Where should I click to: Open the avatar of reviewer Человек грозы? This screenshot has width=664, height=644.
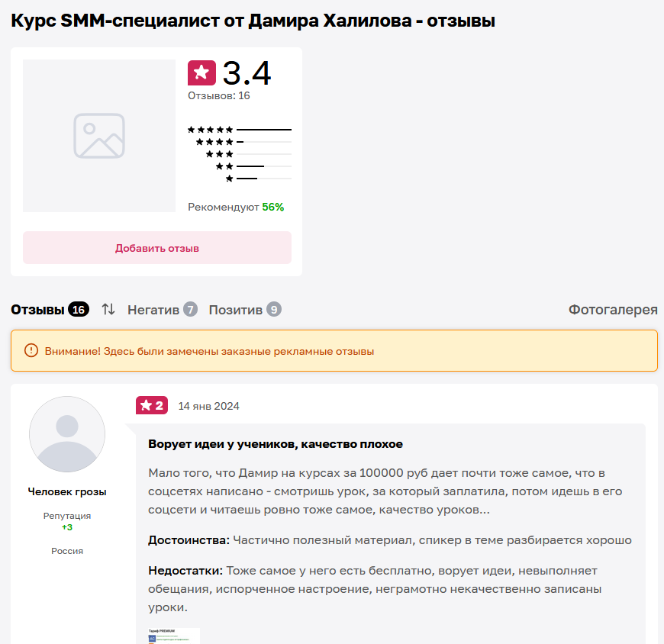click(67, 433)
